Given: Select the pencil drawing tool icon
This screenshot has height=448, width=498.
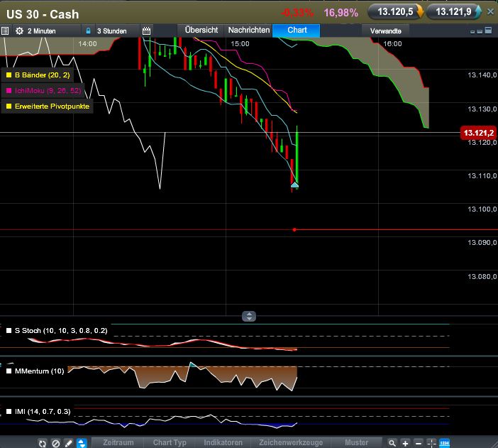Looking at the screenshot, I should [x=69, y=443].
